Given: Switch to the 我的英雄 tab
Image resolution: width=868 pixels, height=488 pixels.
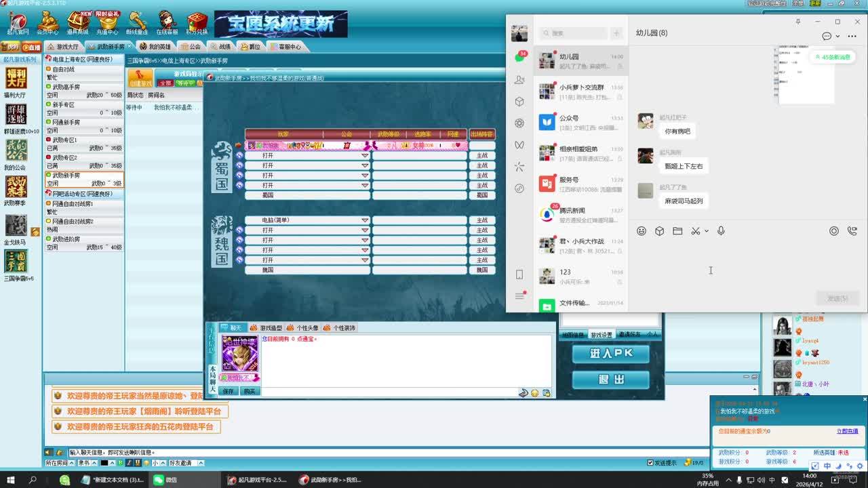Looking at the screenshot, I should click(155, 47).
